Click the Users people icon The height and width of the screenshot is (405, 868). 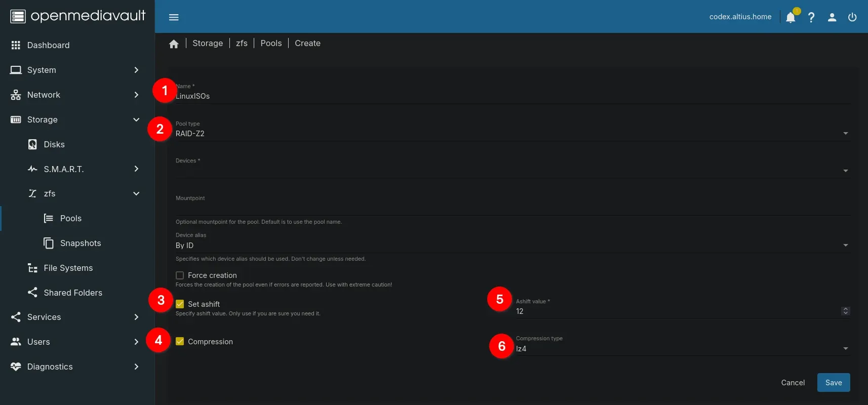click(x=16, y=342)
